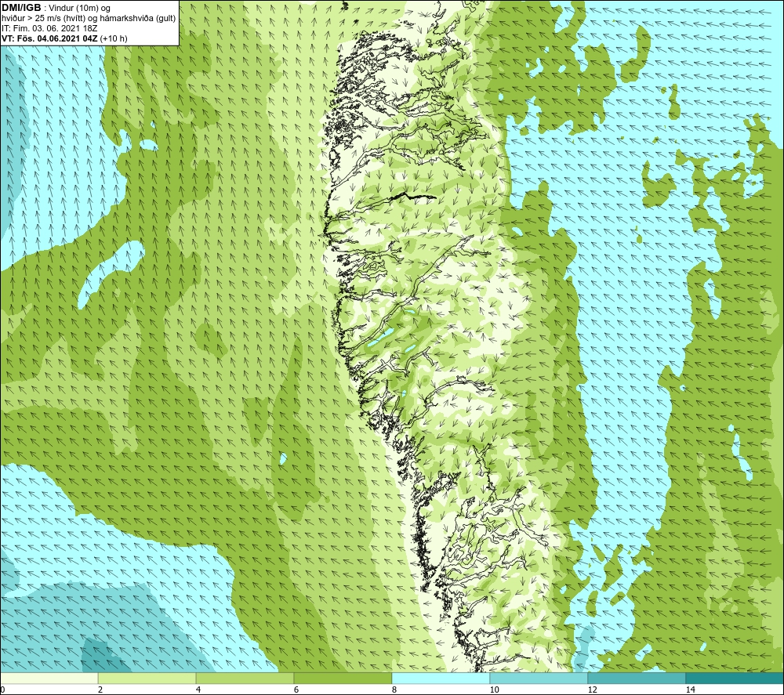Click the 6-8 m/s dark green legend swatch
784x695 pixels.
pos(343,678)
